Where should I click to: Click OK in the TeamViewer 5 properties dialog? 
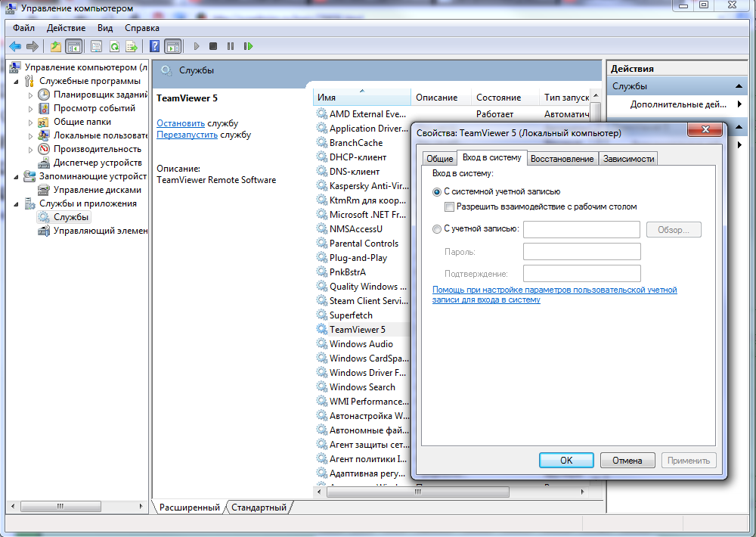coord(566,461)
